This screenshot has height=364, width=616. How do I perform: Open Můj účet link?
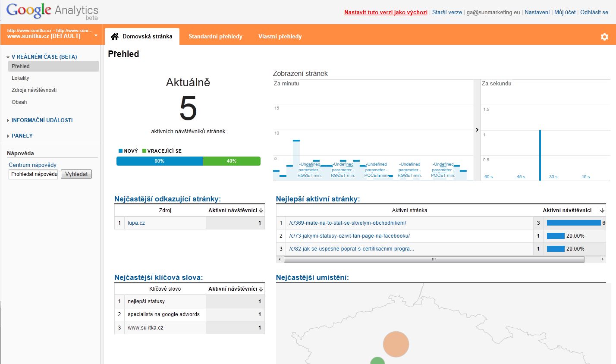point(565,13)
